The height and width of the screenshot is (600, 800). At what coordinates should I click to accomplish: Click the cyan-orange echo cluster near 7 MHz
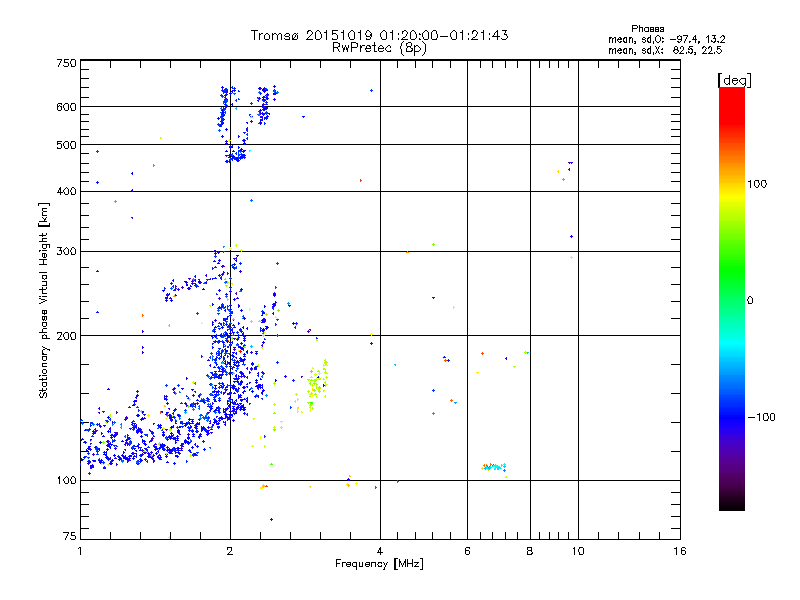click(x=494, y=466)
